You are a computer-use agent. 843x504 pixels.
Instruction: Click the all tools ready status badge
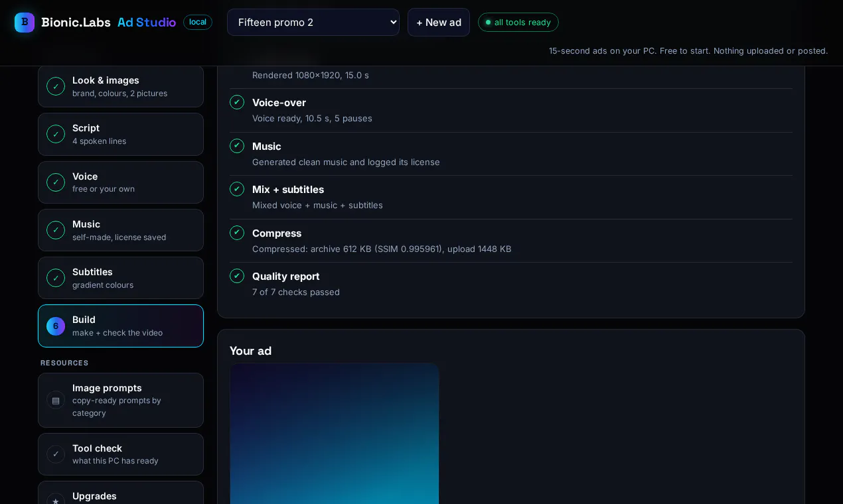point(518,23)
